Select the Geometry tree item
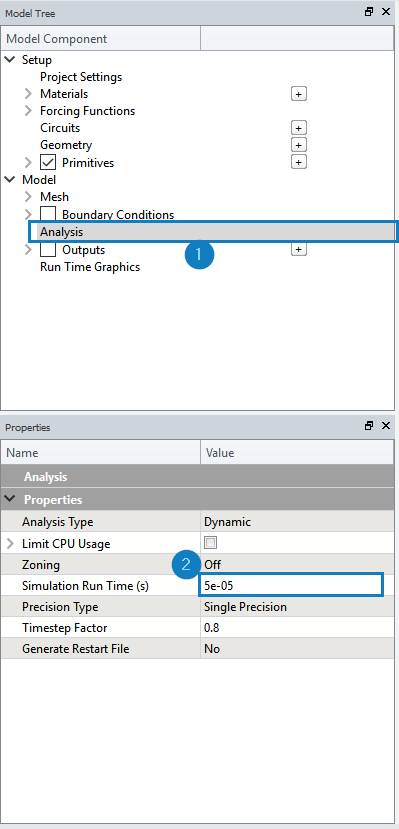 click(x=66, y=145)
